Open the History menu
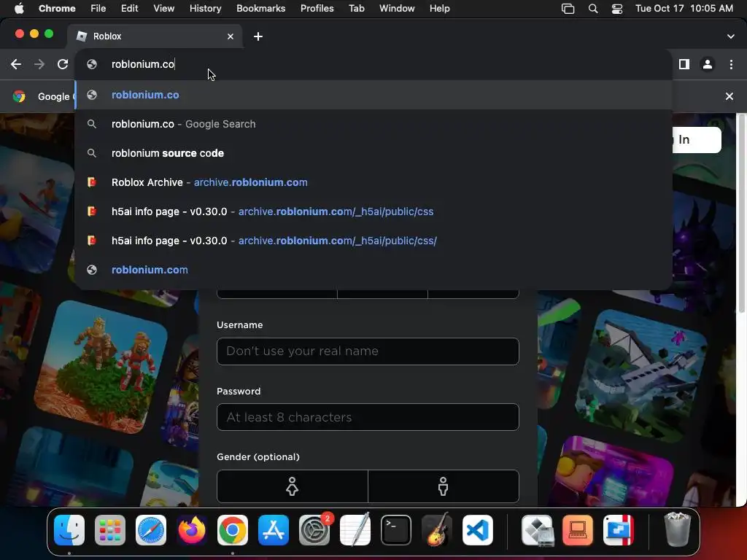 205,9
